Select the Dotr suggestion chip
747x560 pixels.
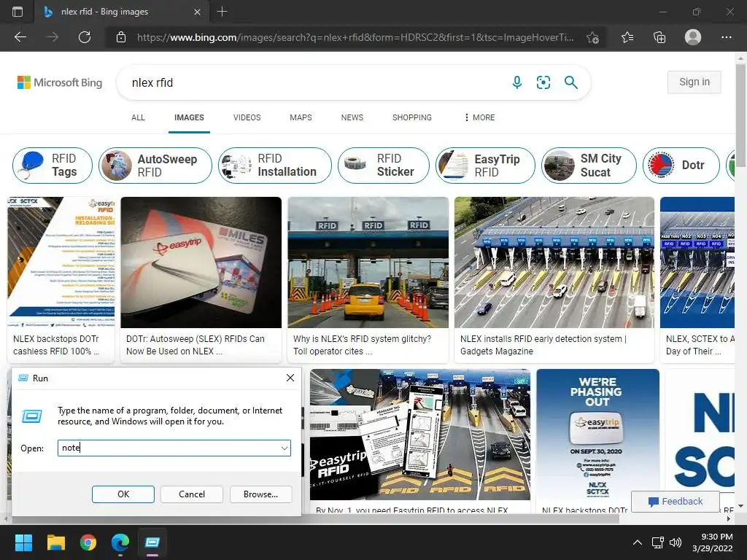(x=681, y=166)
